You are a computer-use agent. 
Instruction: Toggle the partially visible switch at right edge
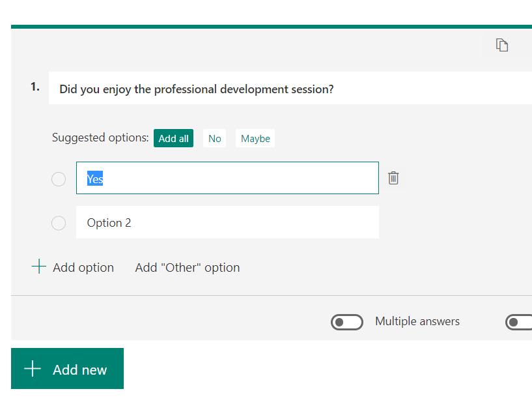pyautogui.click(x=519, y=322)
